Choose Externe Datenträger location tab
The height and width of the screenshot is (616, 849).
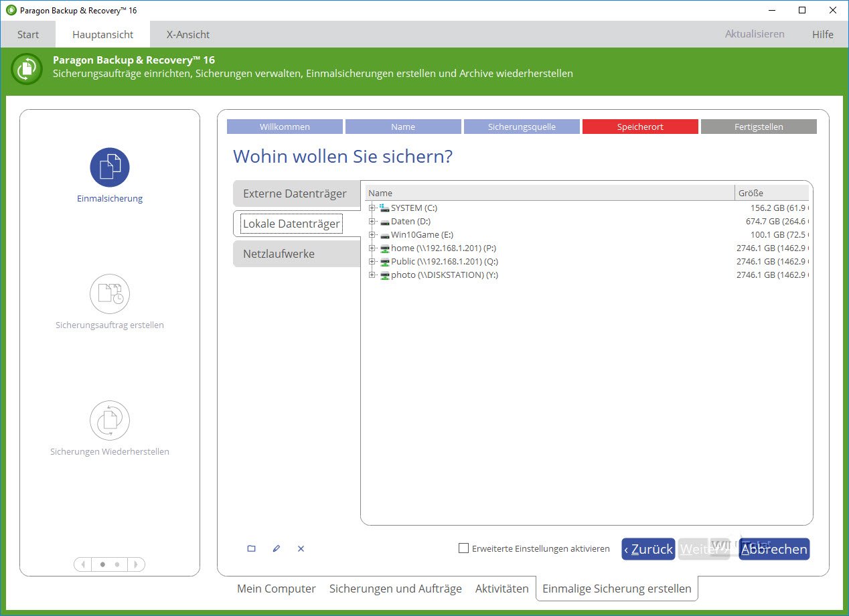297,194
